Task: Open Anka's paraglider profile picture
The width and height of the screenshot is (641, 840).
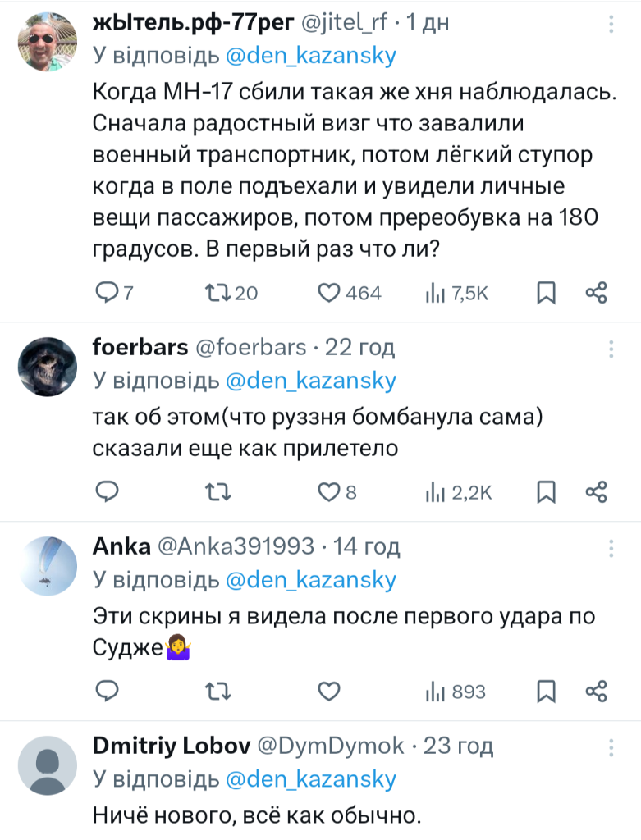Action: (x=48, y=566)
